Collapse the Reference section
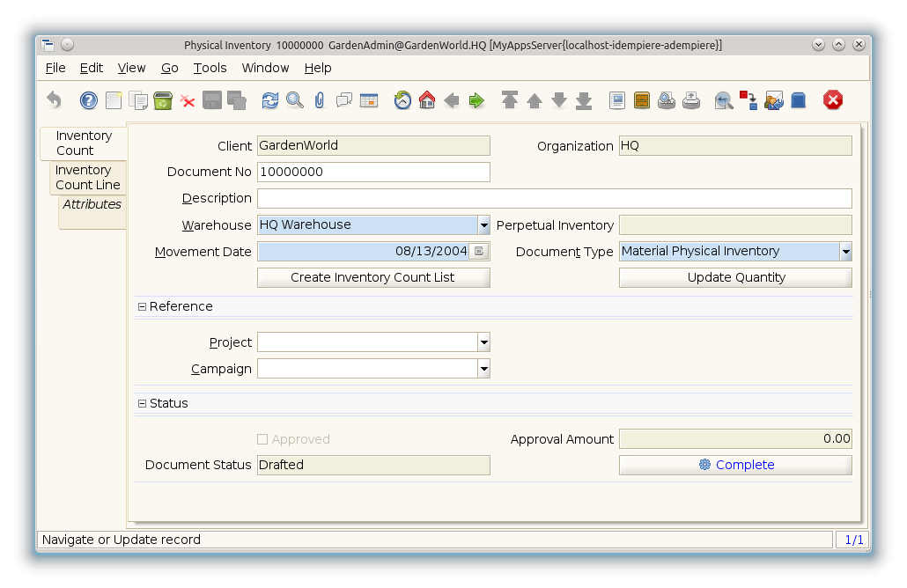This screenshot has height=588, width=907. pyautogui.click(x=142, y=306)
